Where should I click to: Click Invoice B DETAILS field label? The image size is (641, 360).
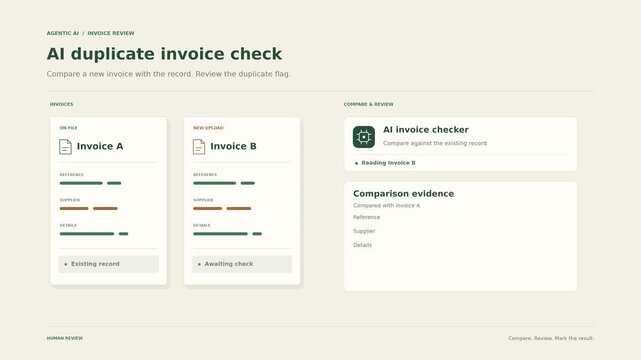[x=202, y=225]
